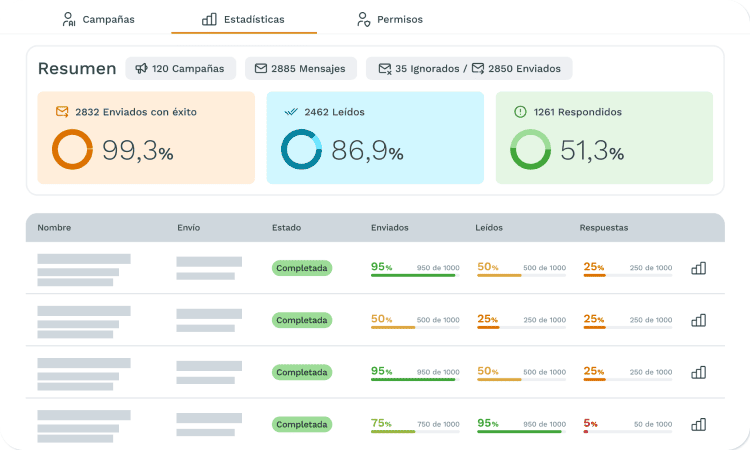The image size is (750, 450).
Task: Click the first row's Completada status badge
Action: 301,268
